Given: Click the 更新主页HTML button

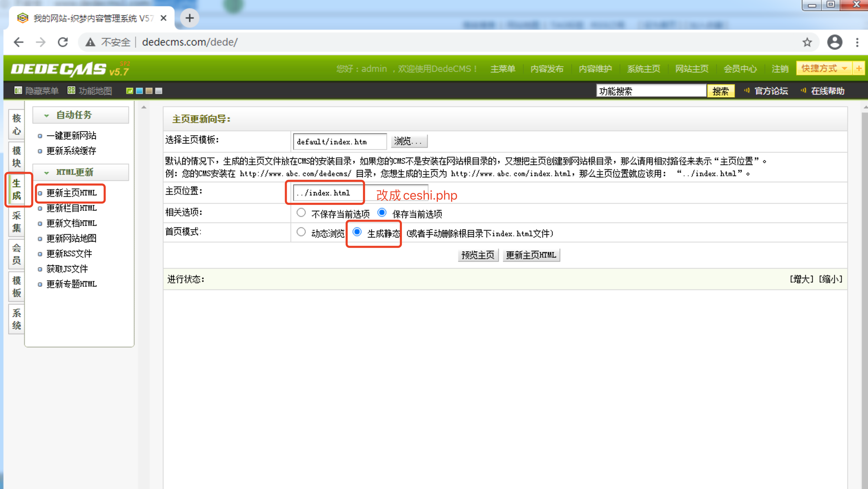Looking at the screenshot, I should tap(532, 255).
